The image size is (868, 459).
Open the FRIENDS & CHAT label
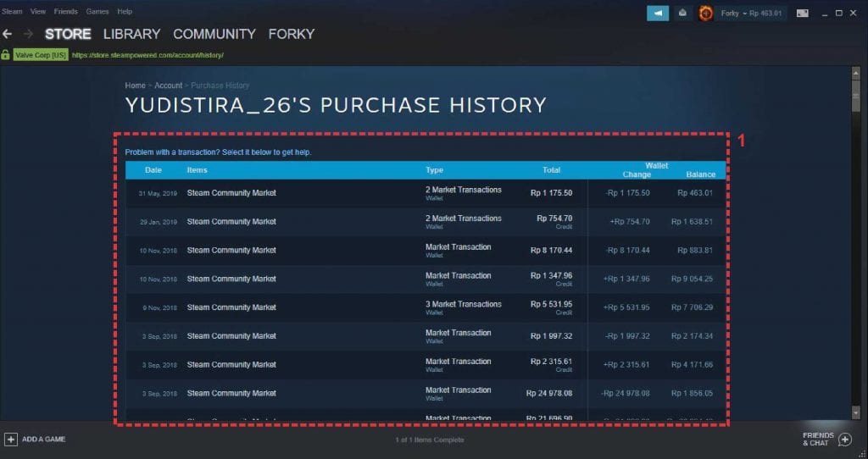pyautogui.click(x=818, y=440)
